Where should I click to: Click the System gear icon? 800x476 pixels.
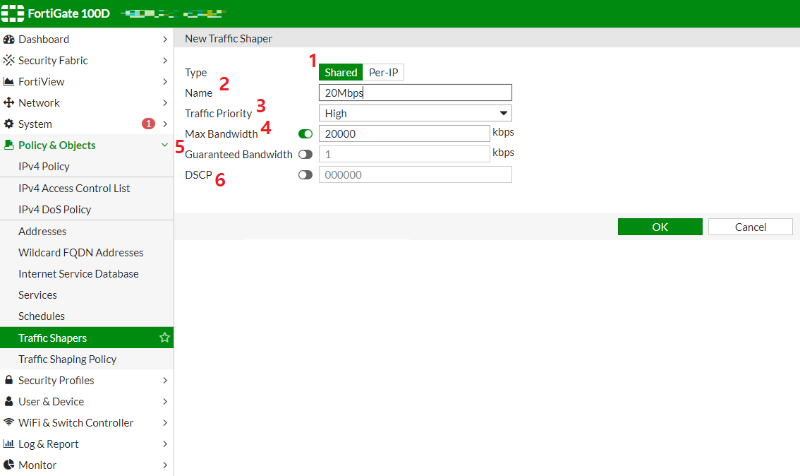click(9, 124)
